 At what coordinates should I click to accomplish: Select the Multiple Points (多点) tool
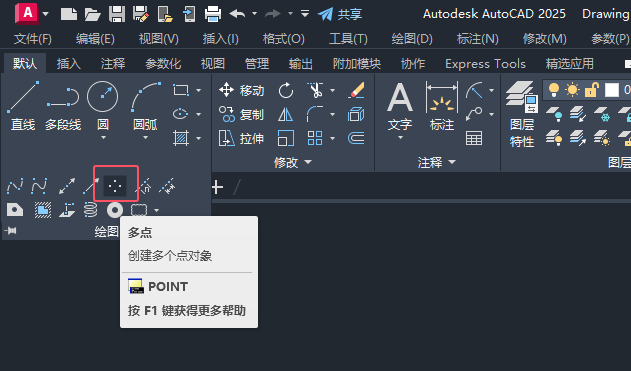click(115, 186)
